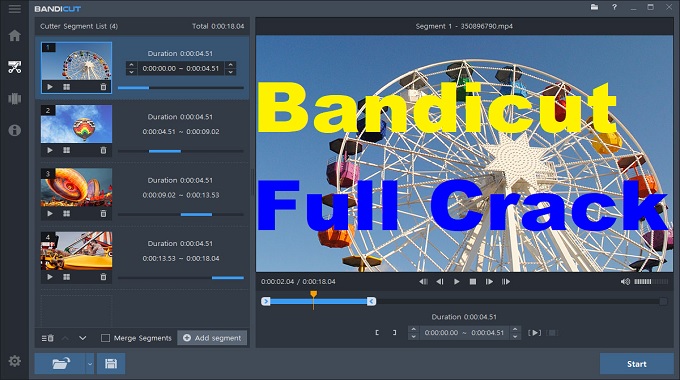Delete segment 2 with trash icon
This screenshot has height=380, width=680.
(x=103, y=150)
